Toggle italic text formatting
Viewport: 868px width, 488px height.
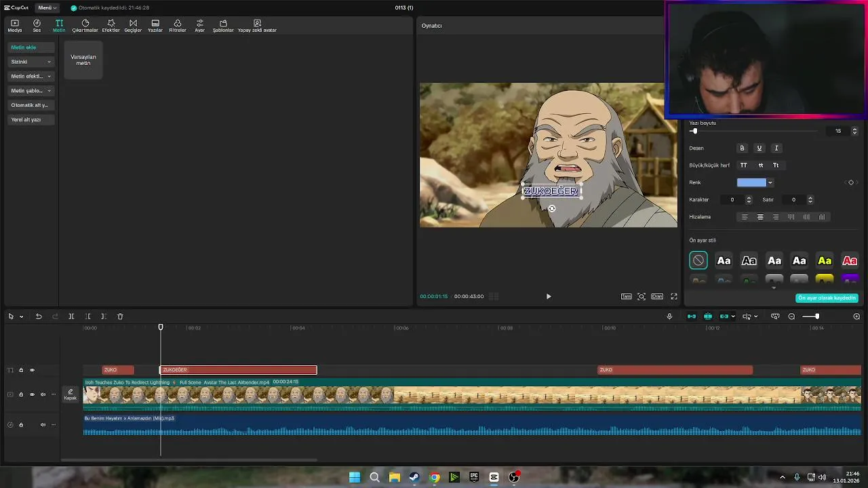click(776, 148)
